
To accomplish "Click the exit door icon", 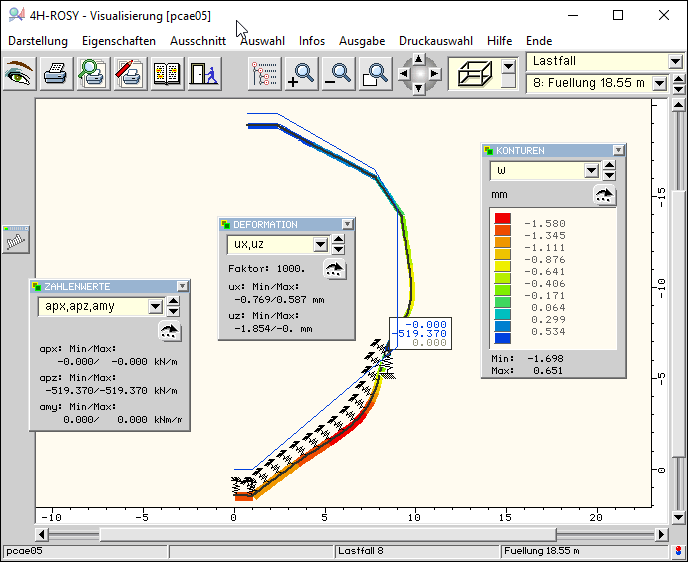I will [x=202, y=74].
